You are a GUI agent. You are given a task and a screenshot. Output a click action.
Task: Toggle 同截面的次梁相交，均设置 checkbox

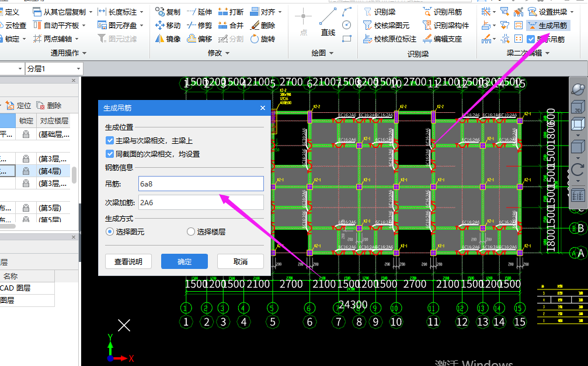(x=110, y=154)
